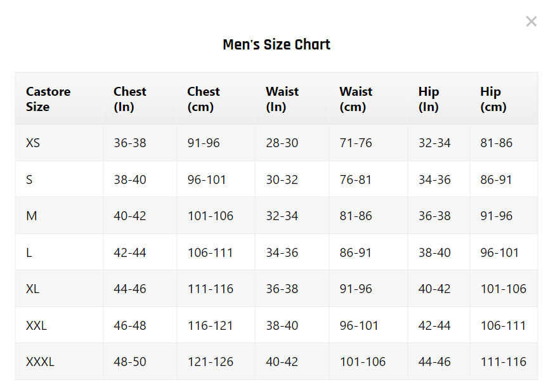Screen dimensions: 553x392
Task: Select the XS size row label
Action: pos(33,143)
